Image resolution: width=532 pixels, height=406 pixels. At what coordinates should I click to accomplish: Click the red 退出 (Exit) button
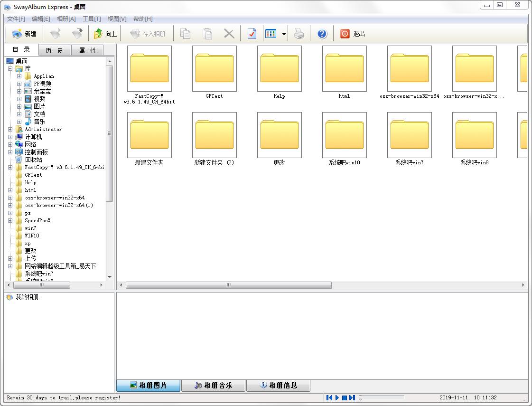pyautogui.click(x=353, y=34)
